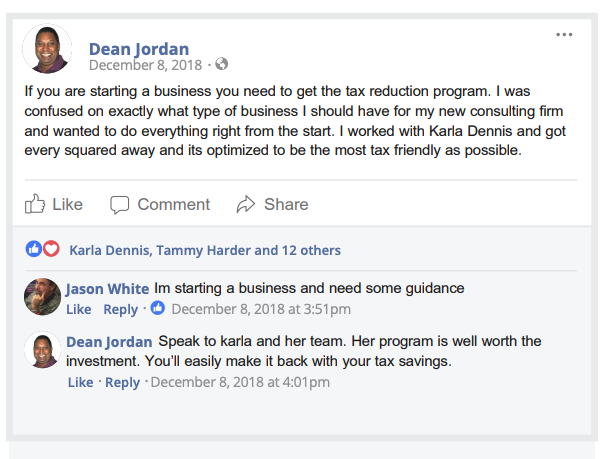Image resolution: width=608 pixels, height=459 pixels.
Task: Like Dean Jordan's reply comment
Action: click(81, 382)
